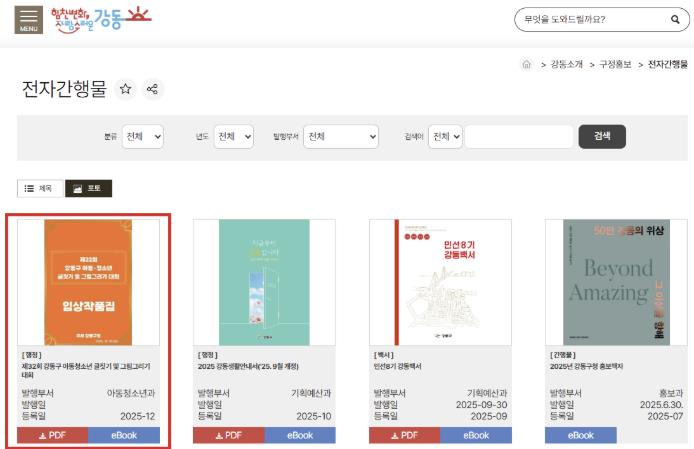This screenshot has height=449, width=694.
Task: Click the share icon beside the title
Action: pos(153,89)
